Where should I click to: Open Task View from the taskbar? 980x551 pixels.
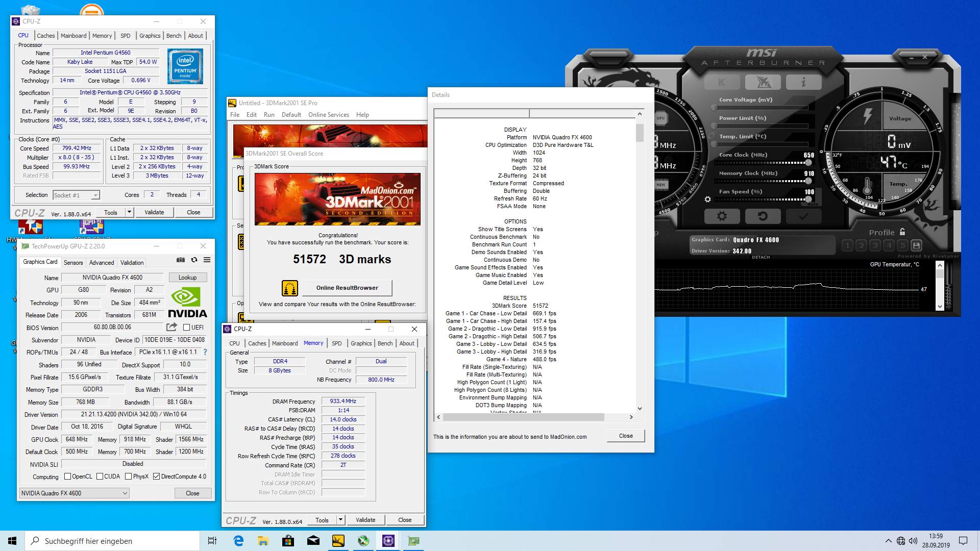[x=212, y=541]
